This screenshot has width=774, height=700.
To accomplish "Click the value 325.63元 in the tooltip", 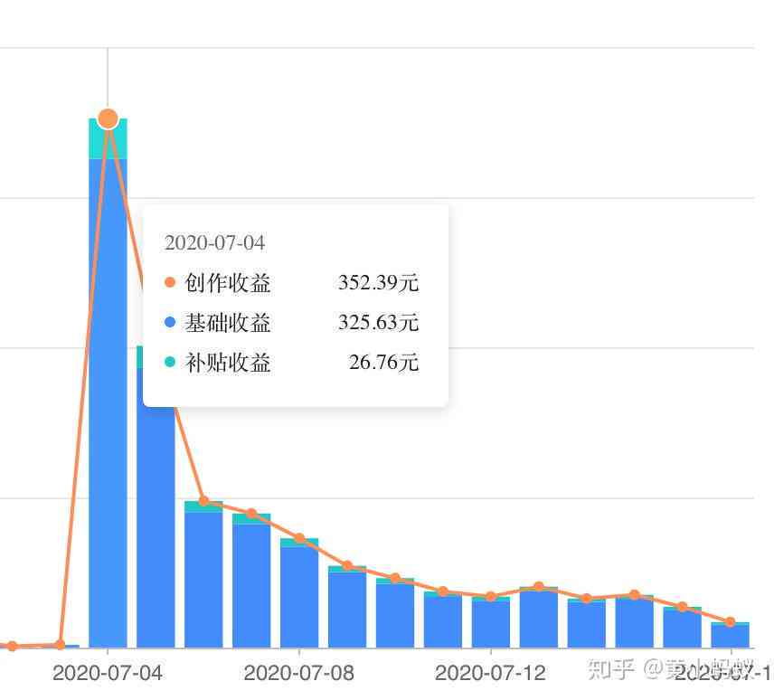I will 379,323.
